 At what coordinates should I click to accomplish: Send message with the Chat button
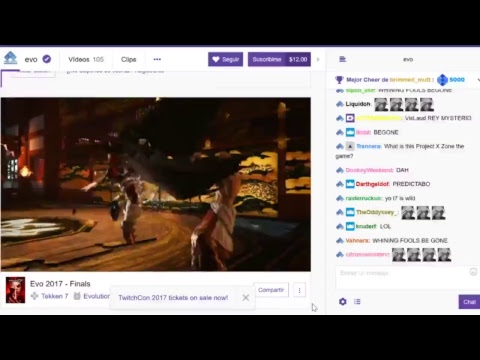pos(469,302)
